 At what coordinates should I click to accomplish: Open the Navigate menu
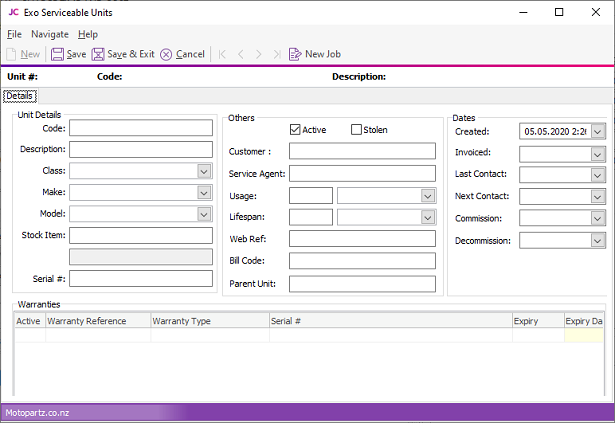[50, 34]
